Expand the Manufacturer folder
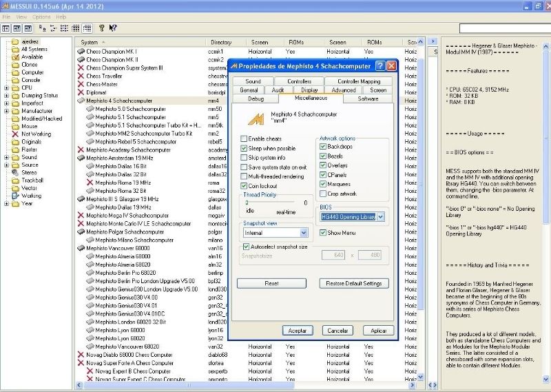Image resolution: width=551 pixels, height=392 pixels. pyautogui.click(x=6, y=111)
